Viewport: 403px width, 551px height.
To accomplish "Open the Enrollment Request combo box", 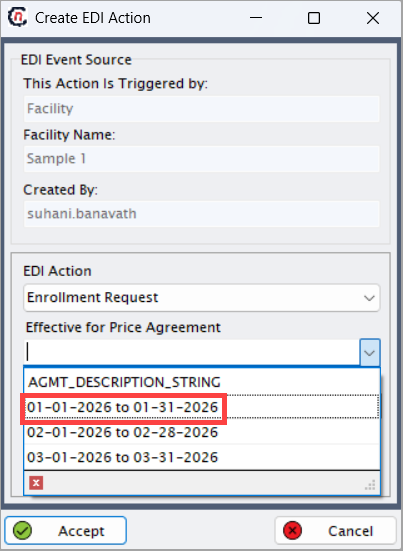I will tap(202, 298).
